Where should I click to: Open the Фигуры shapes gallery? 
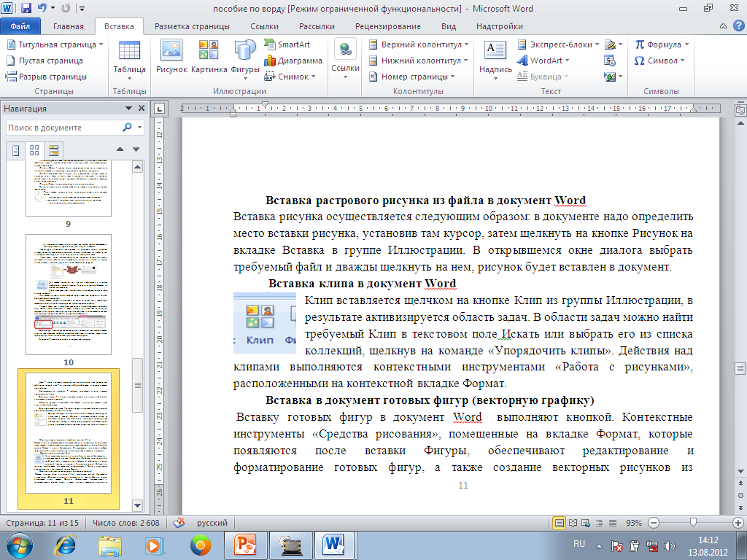pos(245,58)
